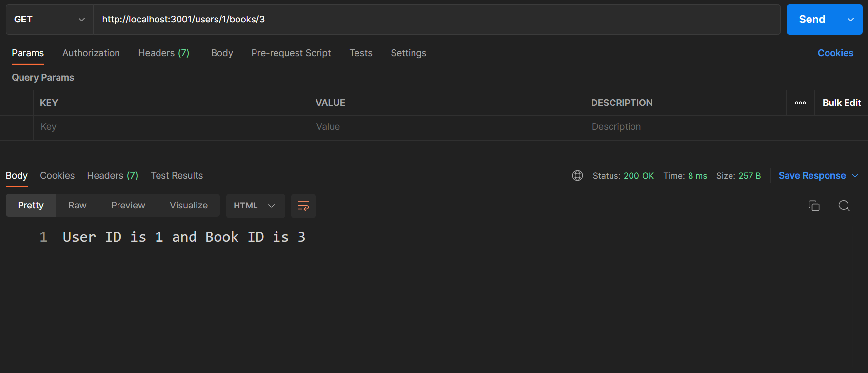Switch to the Visualize view mode

pyautogui.click(x=189, y=206)
